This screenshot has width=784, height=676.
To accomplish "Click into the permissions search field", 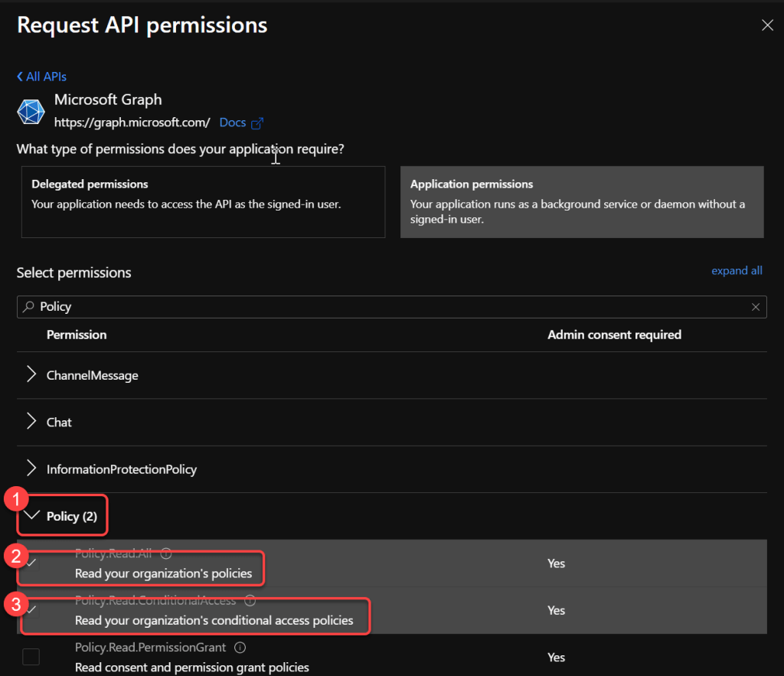I will pos(383,307).
